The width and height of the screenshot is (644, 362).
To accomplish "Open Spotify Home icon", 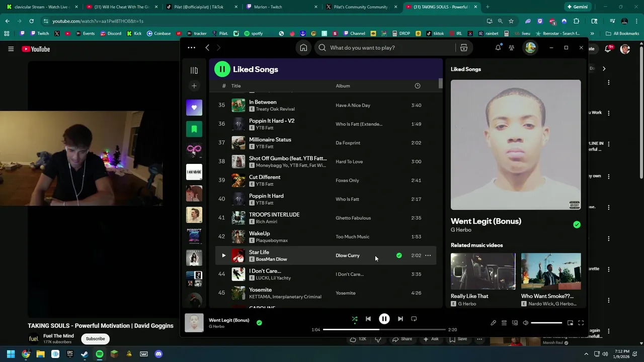I will (303, 48).
